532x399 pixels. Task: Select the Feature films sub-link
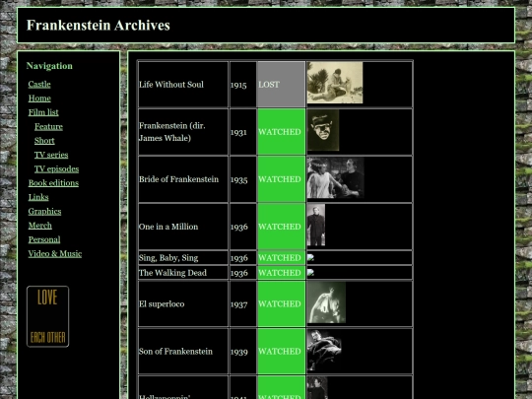tap(48, 126)
